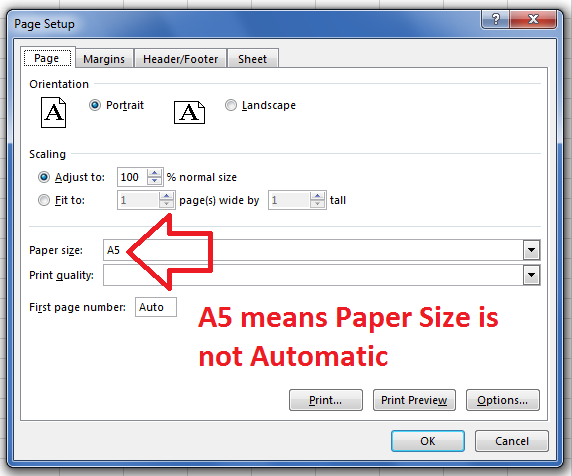The image size is (572, 476).
Task: Click the Print... button
Action: pos(326,400)
